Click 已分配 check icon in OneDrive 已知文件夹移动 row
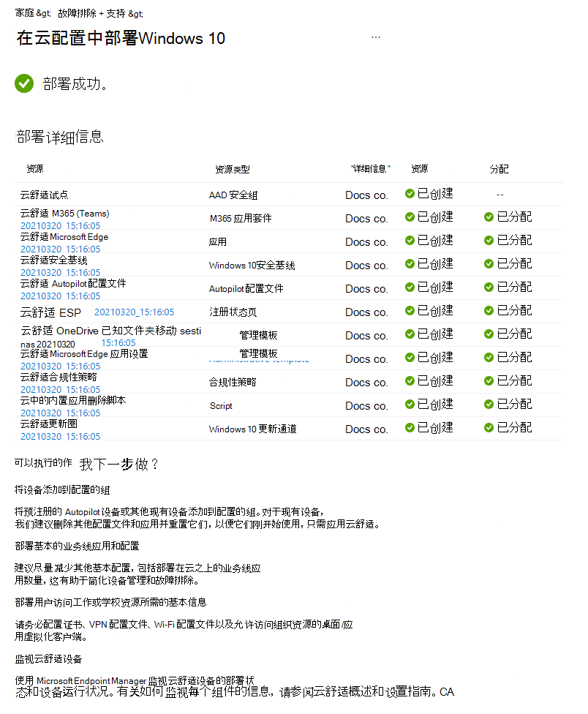Image resolution: width=588 pixels, height=714 pixels. pos(489,334)
